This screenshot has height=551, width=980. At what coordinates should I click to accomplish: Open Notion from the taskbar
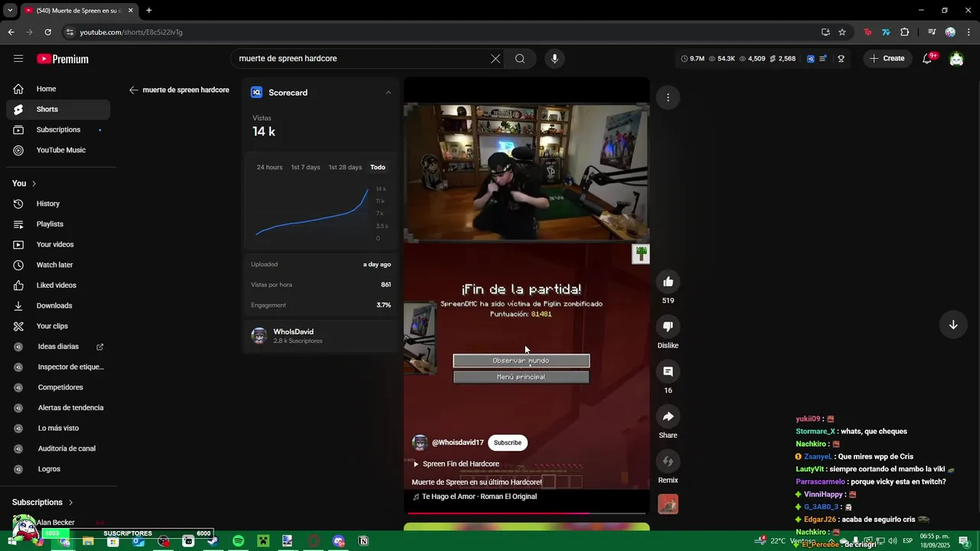coord(364,541)
